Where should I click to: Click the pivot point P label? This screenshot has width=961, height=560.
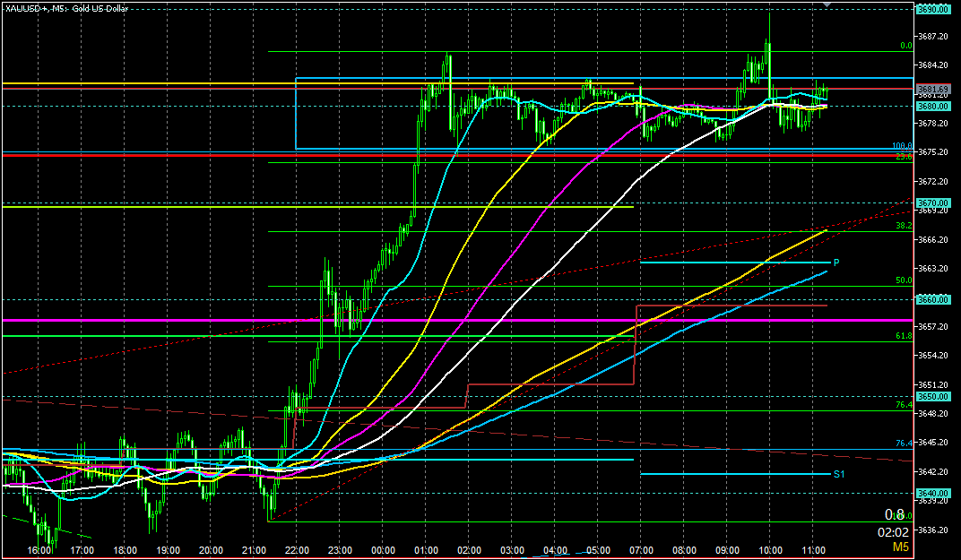pyautogui.click(x=835, y=263)
